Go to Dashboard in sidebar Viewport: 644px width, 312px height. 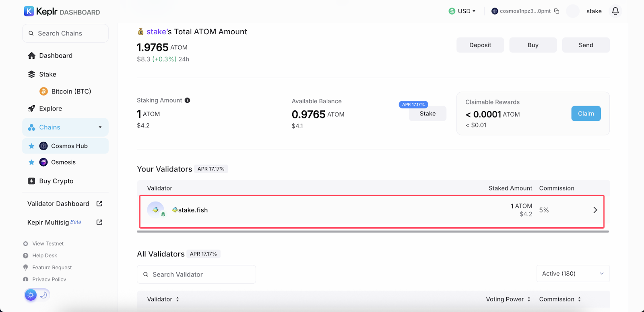[x=56, y=56]
